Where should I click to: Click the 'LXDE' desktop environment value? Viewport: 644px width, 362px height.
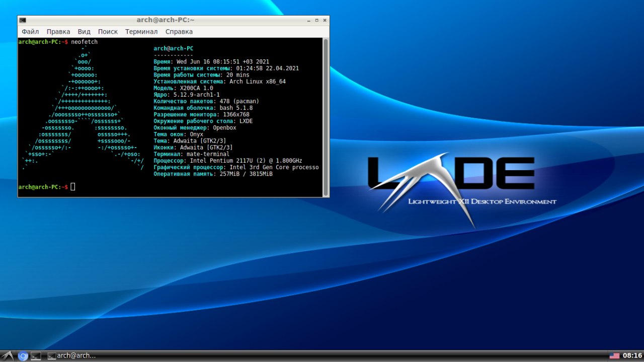(246, 121)
